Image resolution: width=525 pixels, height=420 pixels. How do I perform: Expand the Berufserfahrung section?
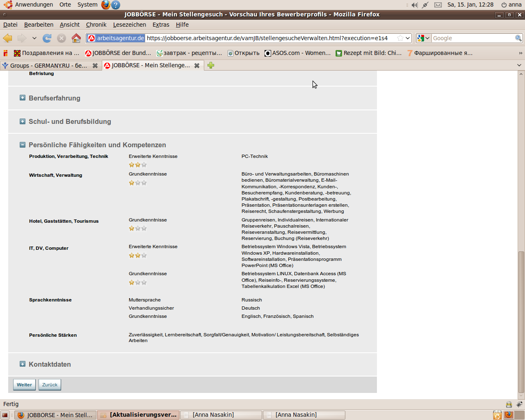point(23,98)
